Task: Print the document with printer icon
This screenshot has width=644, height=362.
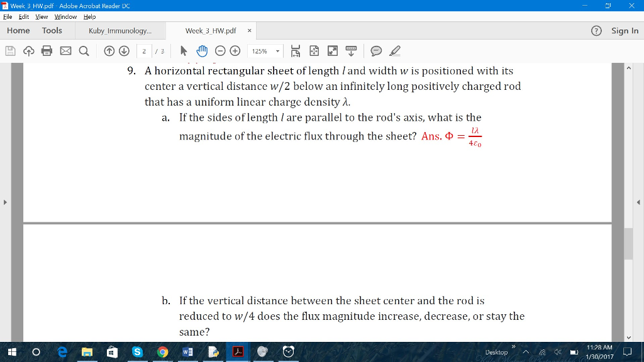Action: [x=47, y=51]
